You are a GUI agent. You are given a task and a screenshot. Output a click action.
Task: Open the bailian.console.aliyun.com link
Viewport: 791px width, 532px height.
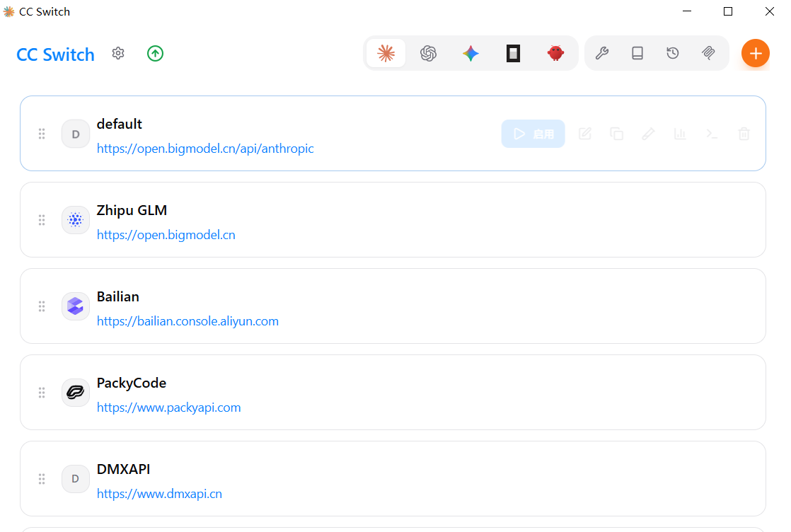pyautogui.click(x=187, y=320)
